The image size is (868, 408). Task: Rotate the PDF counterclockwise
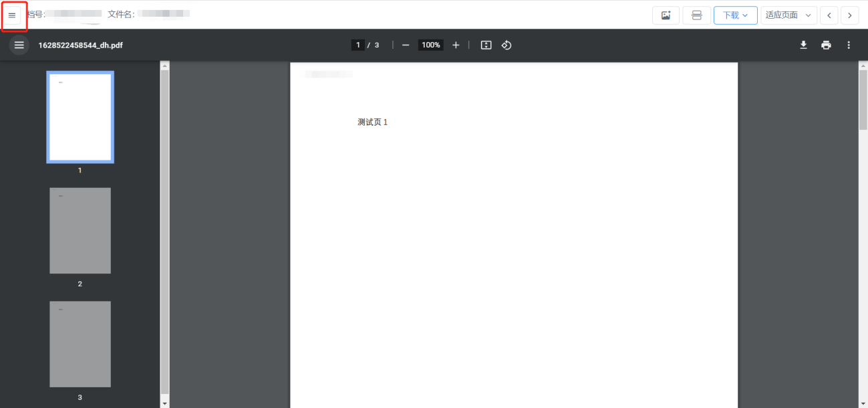coord(507,45)
